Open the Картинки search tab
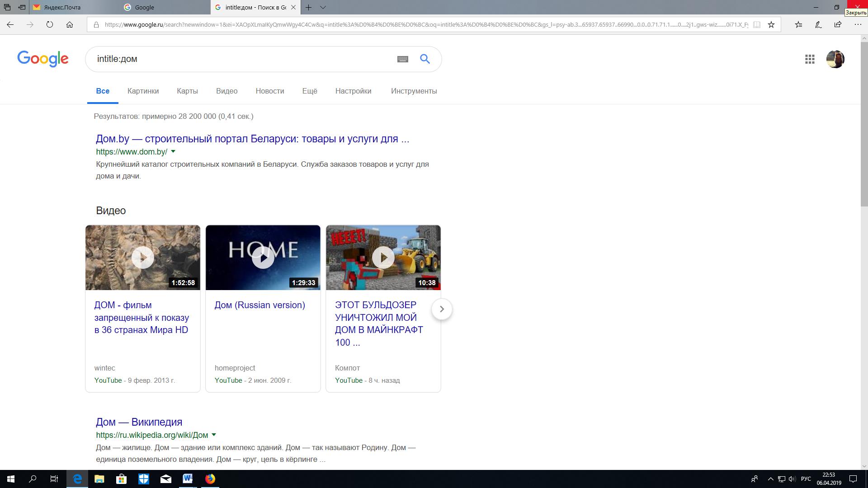Image resolution: width=868 pixels, height=488 pixels. click(143, 91)
